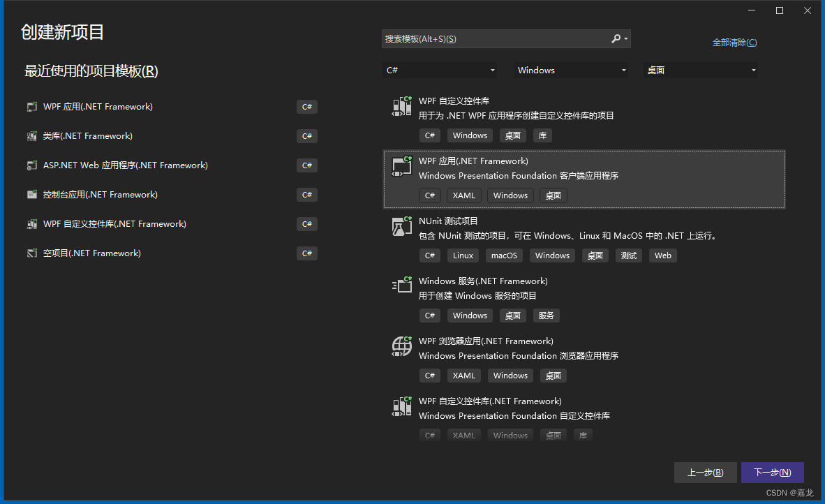Click the XAML tag under WPF 浏览器应用
The height and width of the screenshot is (504, 825).
point(464,376)
